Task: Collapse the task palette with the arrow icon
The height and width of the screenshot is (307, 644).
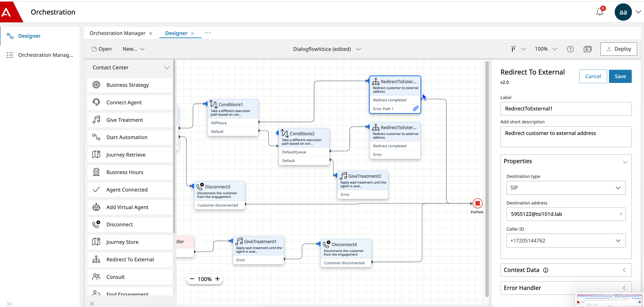Action: (92, 304)
